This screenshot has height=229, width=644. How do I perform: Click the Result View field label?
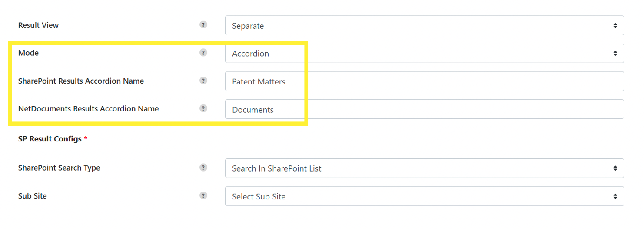click(x=38, y=25)
